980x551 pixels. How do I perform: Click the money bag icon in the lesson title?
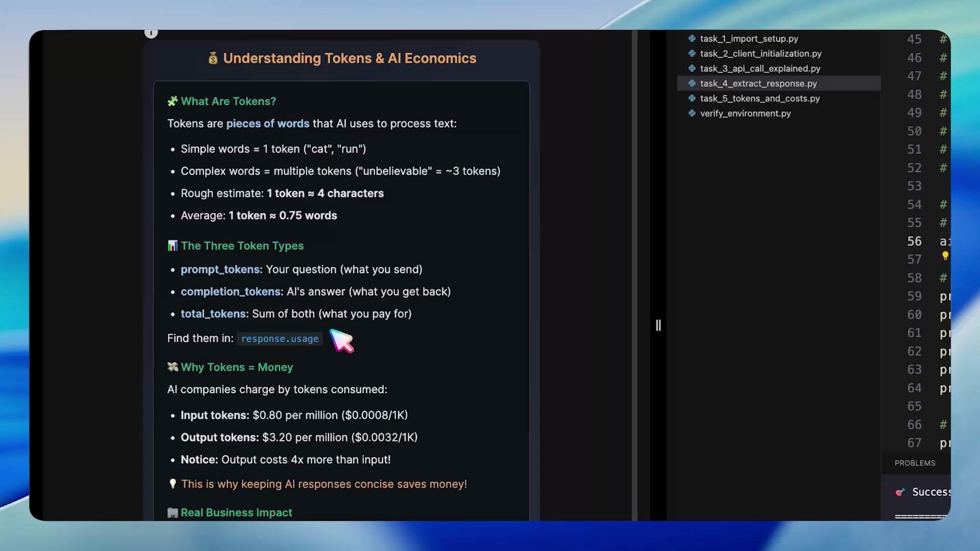point(213,58)
